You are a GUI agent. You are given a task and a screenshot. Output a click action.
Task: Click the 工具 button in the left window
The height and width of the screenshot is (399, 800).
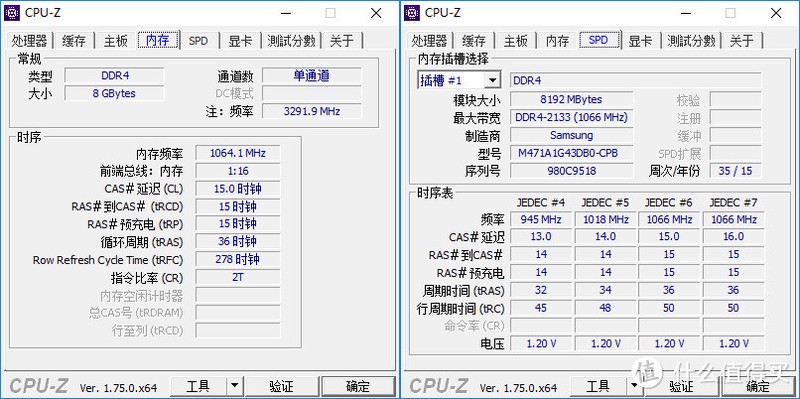(x=198, y=387)
